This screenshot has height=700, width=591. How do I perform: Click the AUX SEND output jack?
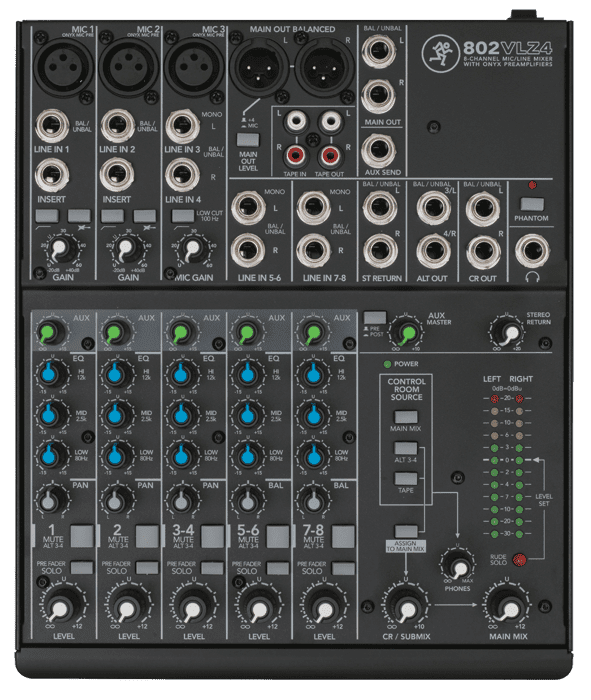(x=379, y=150)
